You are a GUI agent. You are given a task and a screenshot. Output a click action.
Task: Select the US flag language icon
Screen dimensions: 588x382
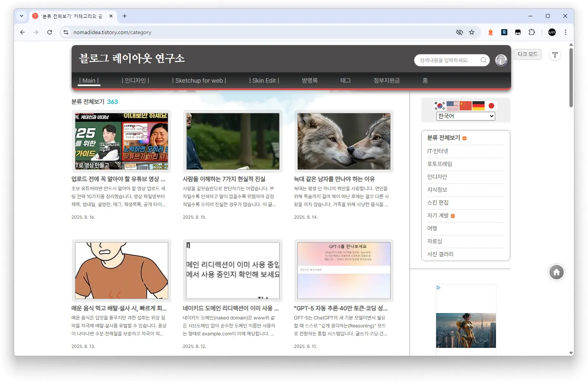(452, 105)
